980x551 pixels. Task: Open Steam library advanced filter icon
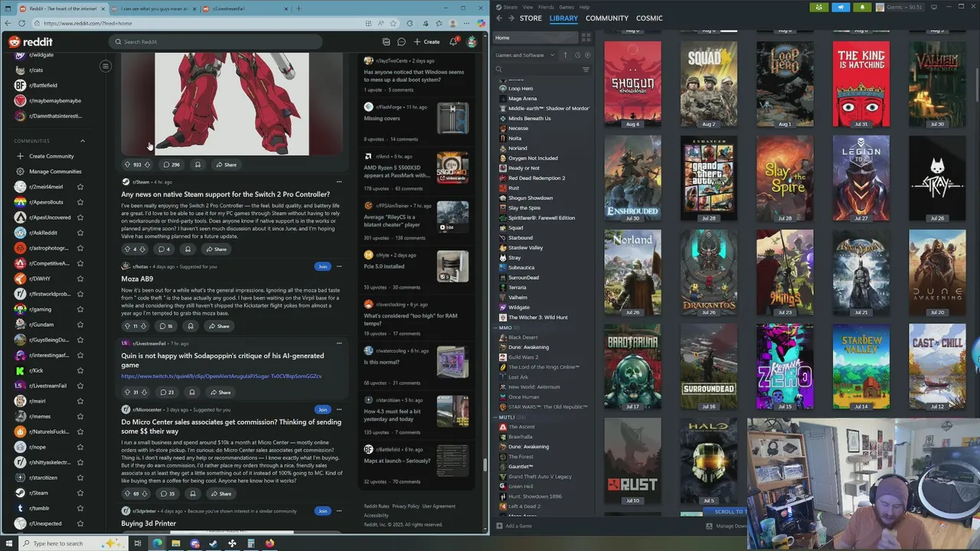586,70
